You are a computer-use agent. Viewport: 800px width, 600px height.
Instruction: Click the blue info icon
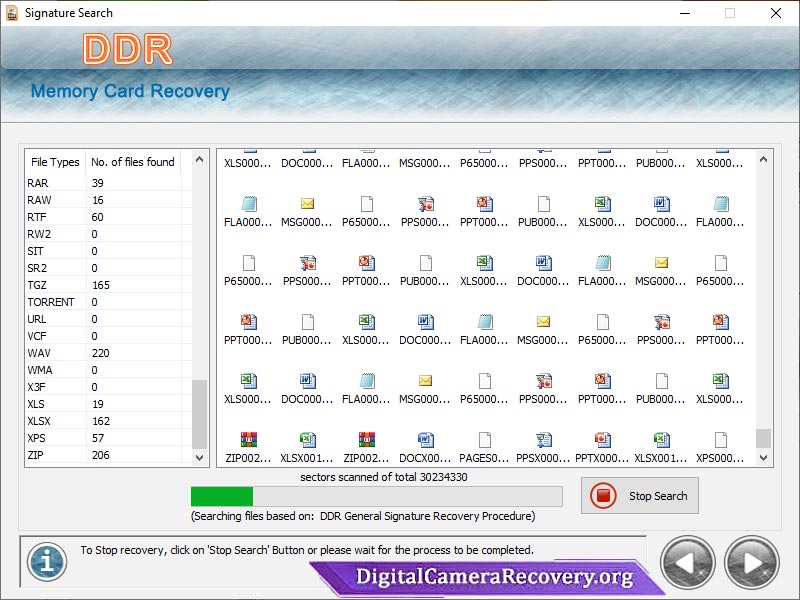[x=46, y=561]
